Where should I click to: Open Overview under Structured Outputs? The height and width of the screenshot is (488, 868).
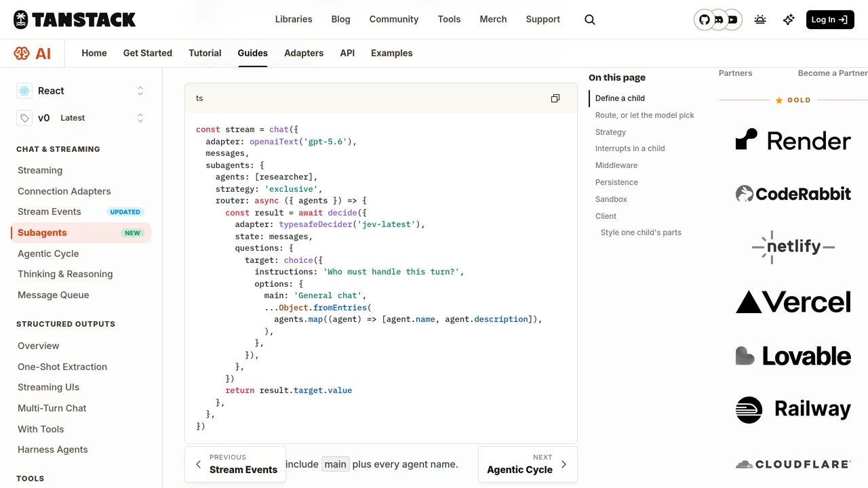39,346
